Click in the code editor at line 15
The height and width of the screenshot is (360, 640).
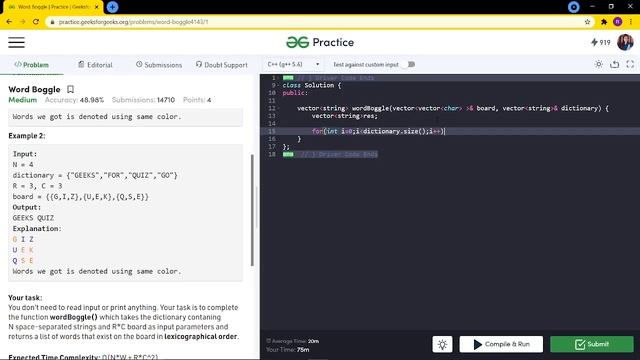coord(450,131)
